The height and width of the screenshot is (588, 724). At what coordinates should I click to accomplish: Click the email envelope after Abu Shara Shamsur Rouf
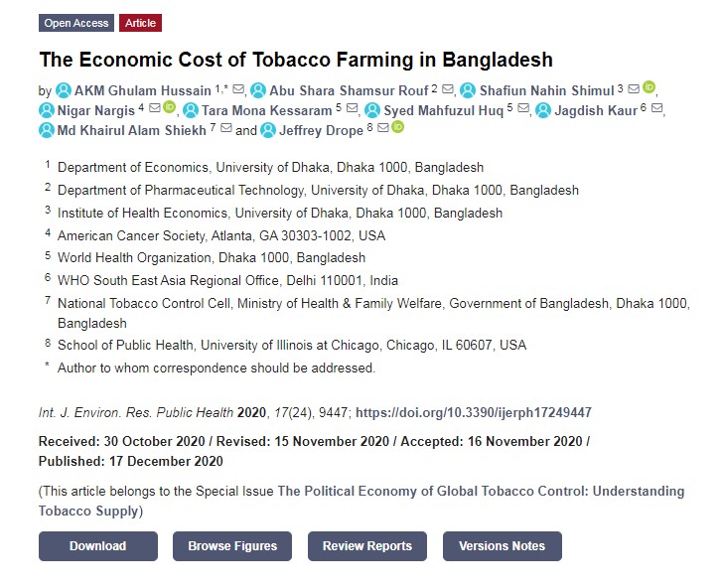tap(448, 90)
